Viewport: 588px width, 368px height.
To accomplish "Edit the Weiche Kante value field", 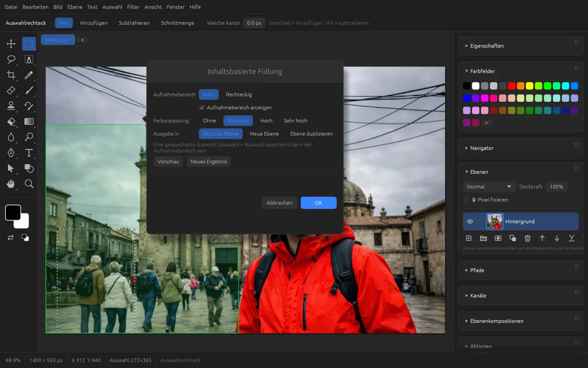I will 254,23.
